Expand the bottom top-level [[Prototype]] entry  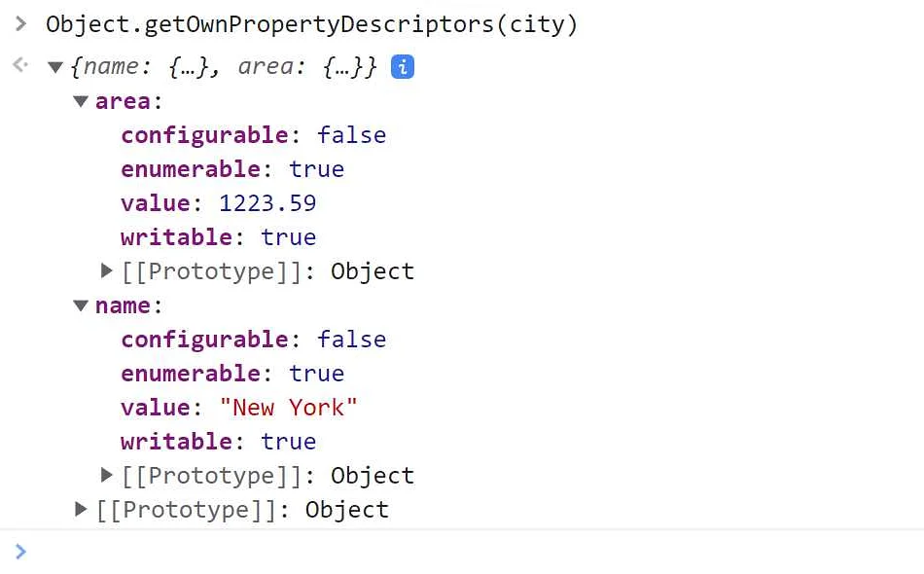[82, 510]
